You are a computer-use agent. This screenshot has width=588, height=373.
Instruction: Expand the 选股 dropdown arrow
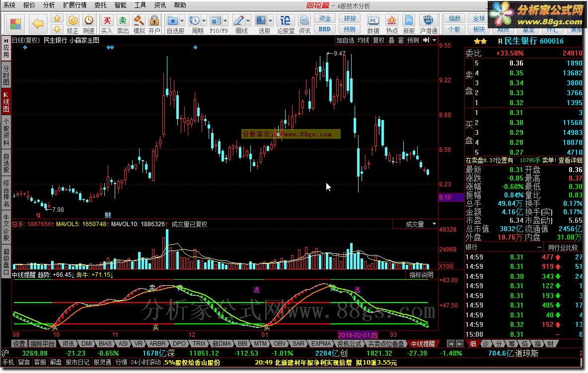[270, 21]
